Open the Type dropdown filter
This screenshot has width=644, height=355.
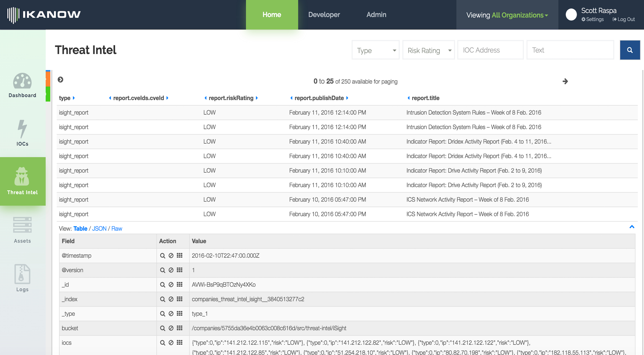tap(376, 50)
